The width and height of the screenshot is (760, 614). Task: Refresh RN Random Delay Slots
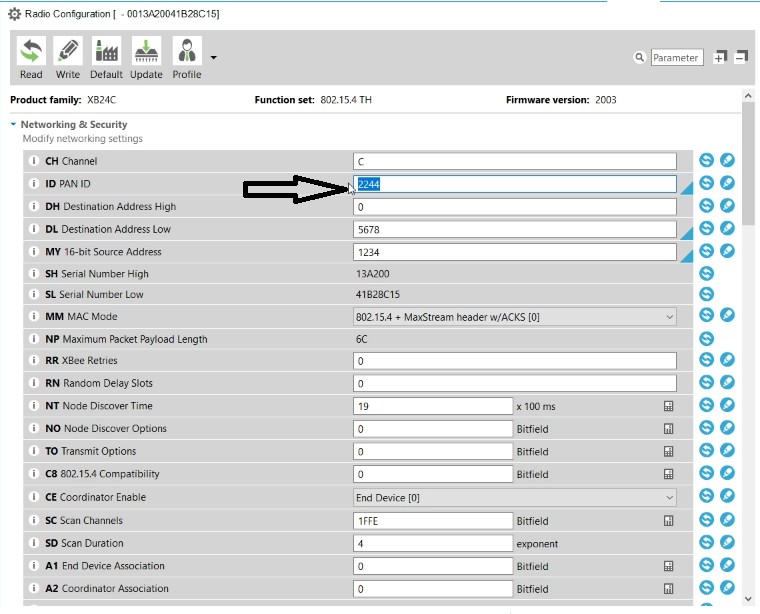(706, 382)
